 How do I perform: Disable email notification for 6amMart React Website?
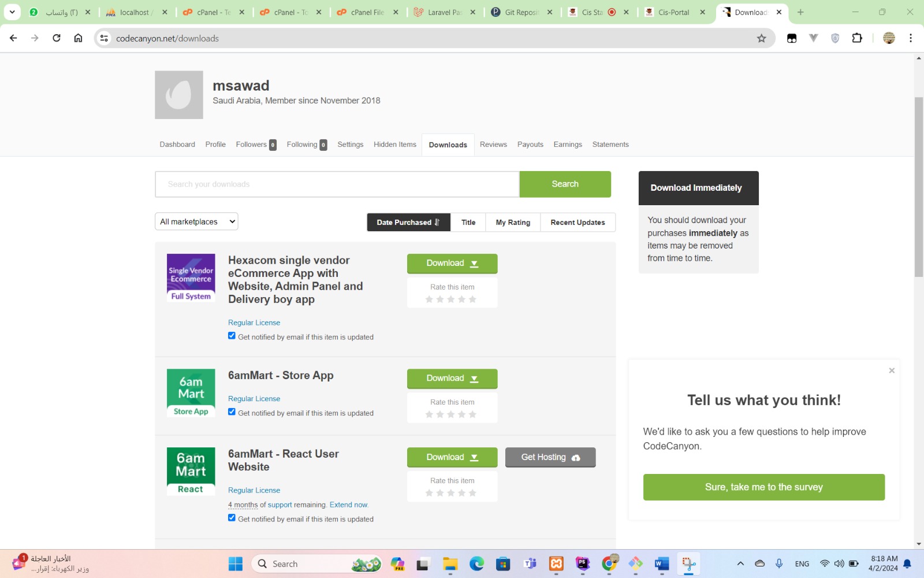(232, 518)
